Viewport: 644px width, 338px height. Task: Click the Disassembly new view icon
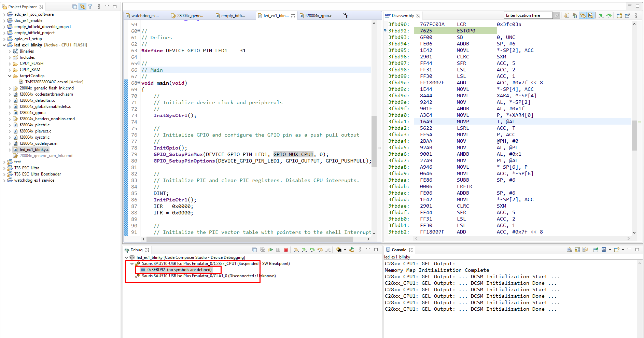[x=619, y=15]
